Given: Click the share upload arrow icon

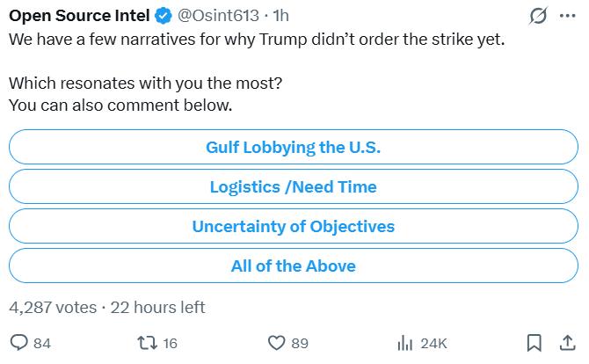Looking at the screenshot, I should pos(567,342).
